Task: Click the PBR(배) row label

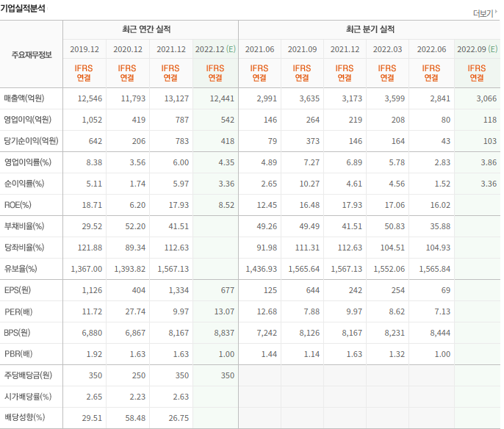Action: coord(18,354)
